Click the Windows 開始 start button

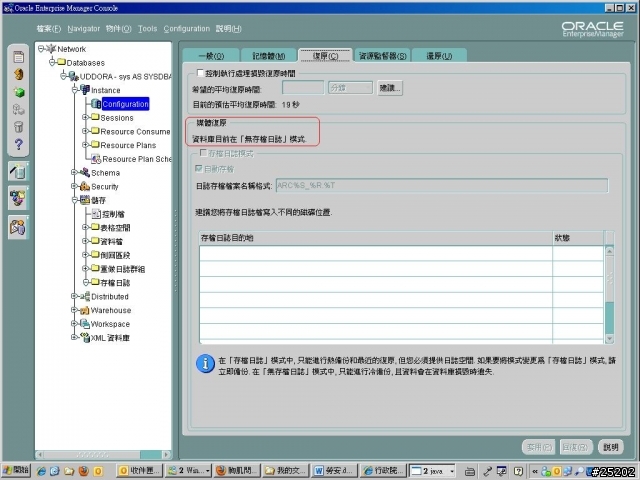click(x=17, y=471)
